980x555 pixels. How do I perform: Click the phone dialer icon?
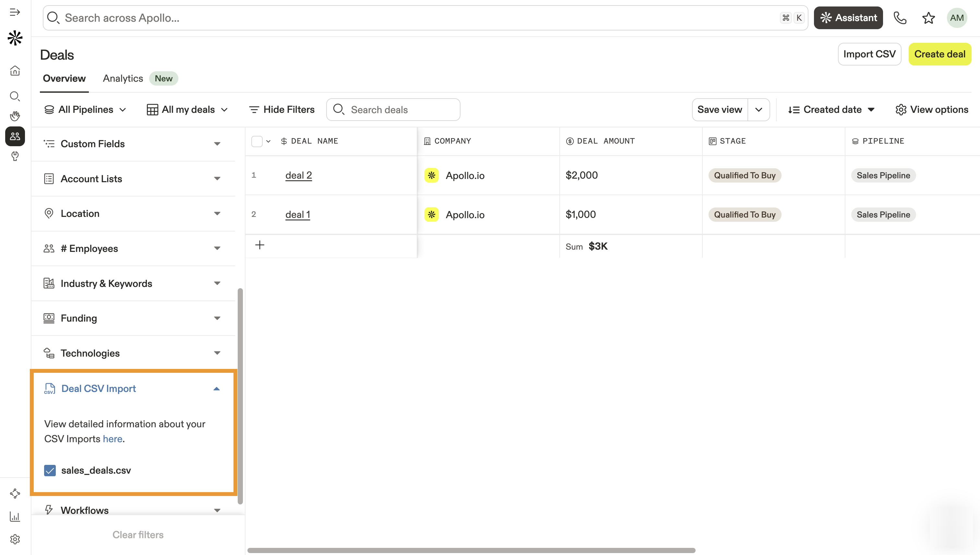[900, 18]
